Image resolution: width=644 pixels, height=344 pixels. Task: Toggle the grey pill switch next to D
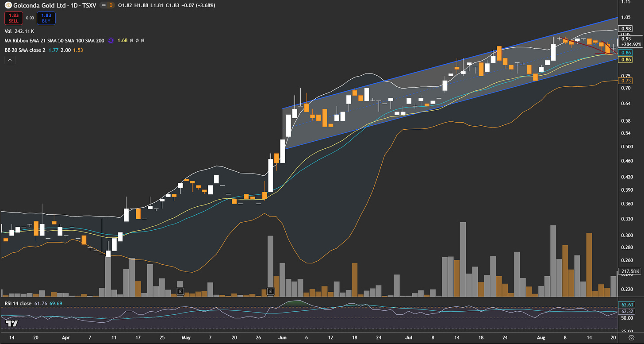[103, 6]
